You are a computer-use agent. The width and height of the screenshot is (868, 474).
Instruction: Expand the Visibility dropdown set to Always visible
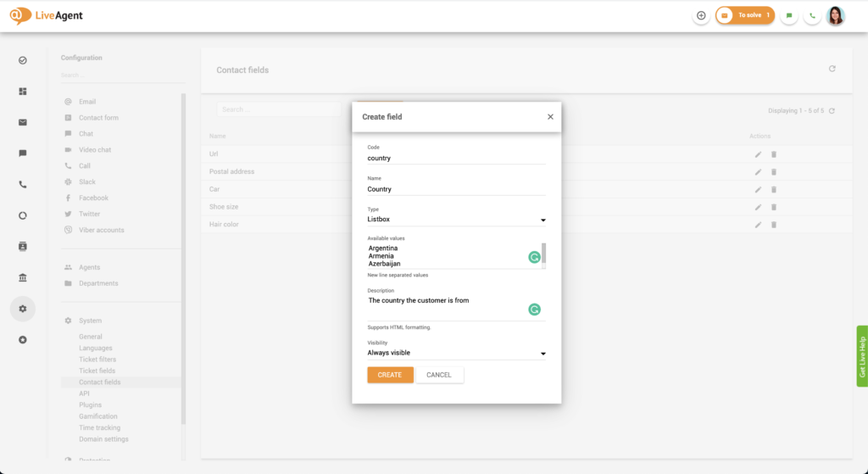(x=456, y=353)
